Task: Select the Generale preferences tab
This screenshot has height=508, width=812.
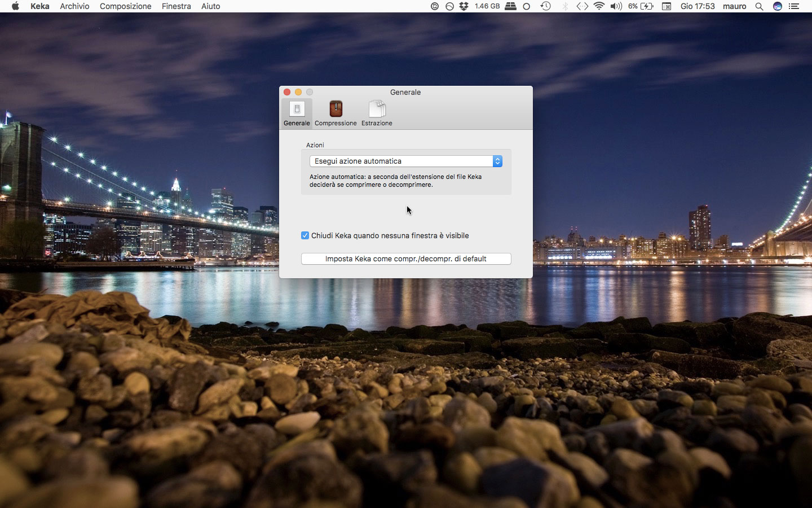Action: click(x=297, y=113)
